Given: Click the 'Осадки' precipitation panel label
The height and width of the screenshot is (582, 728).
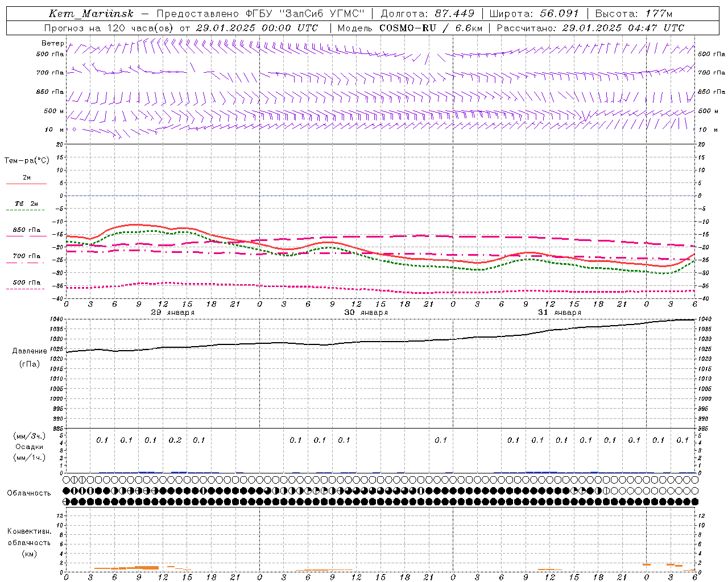Looking at the screenshot, I should pyautogui.click(x=30, y=447).
